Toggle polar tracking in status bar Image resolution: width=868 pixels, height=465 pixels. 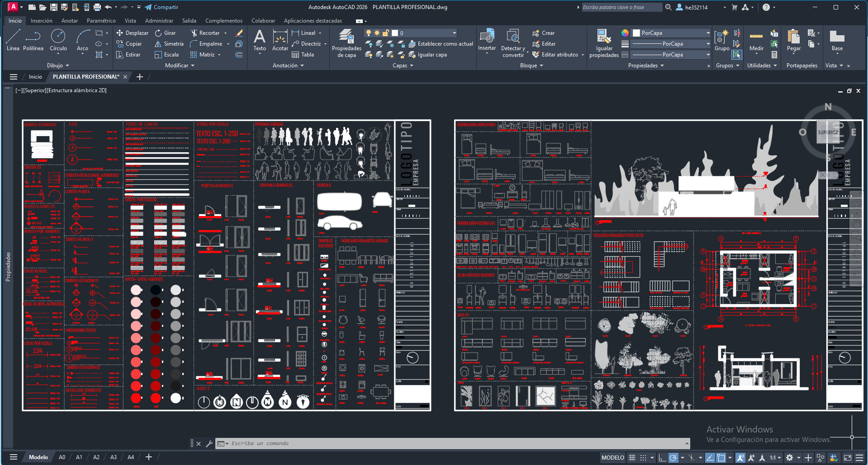click(673, 458)
